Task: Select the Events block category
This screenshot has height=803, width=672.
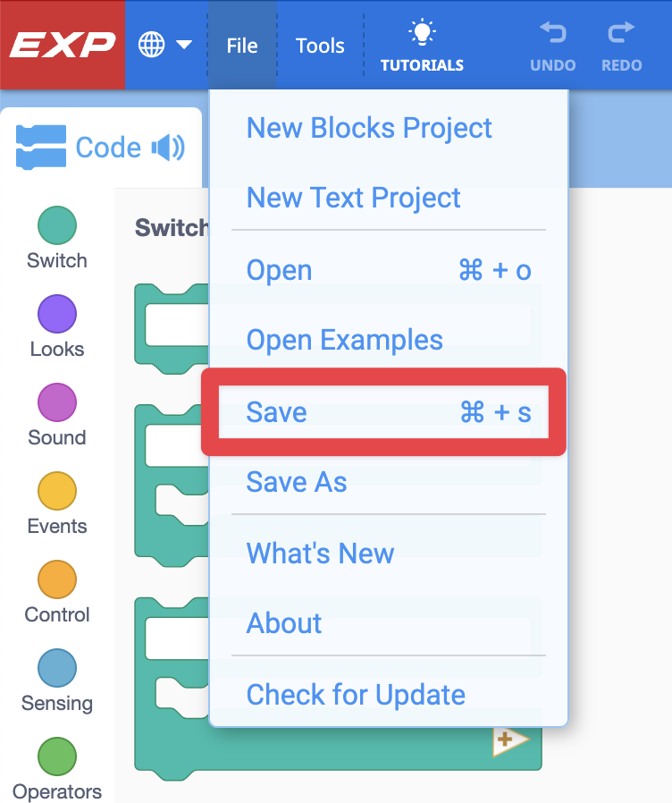Action: click(x=56, y=492)
